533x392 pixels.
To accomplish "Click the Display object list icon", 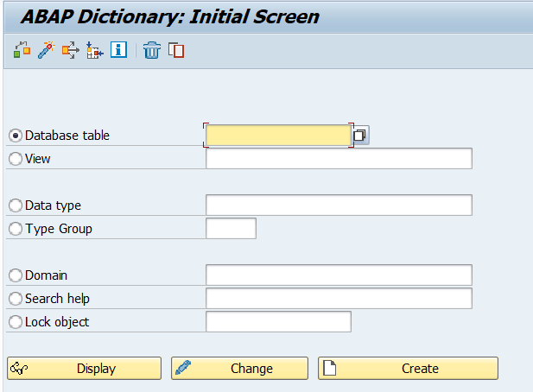I will click(94, 50).
